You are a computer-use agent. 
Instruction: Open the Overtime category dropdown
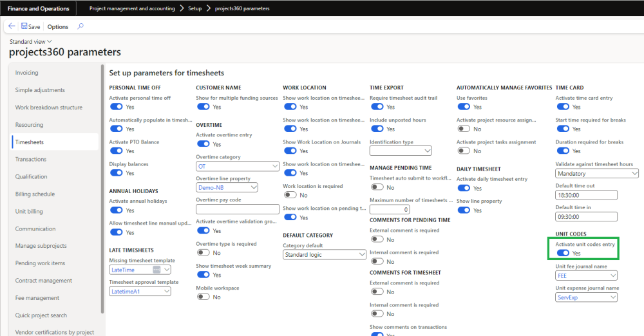(274, 166)
